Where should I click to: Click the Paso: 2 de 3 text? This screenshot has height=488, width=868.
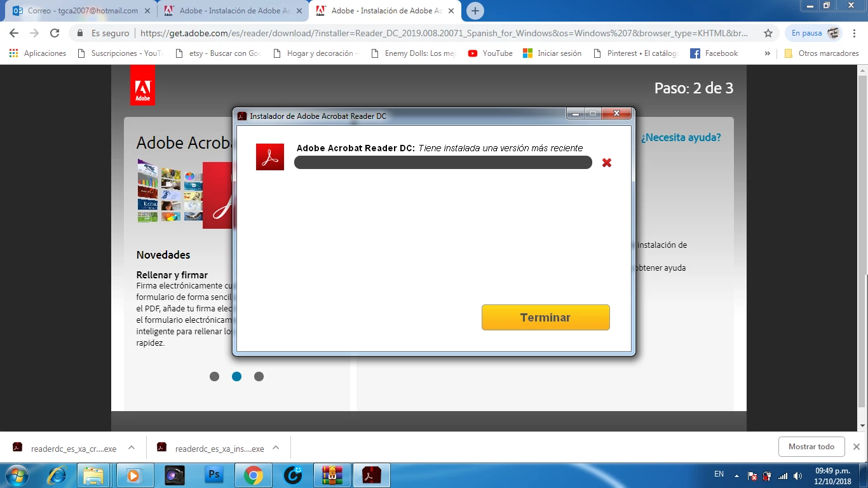click(694, 88)
